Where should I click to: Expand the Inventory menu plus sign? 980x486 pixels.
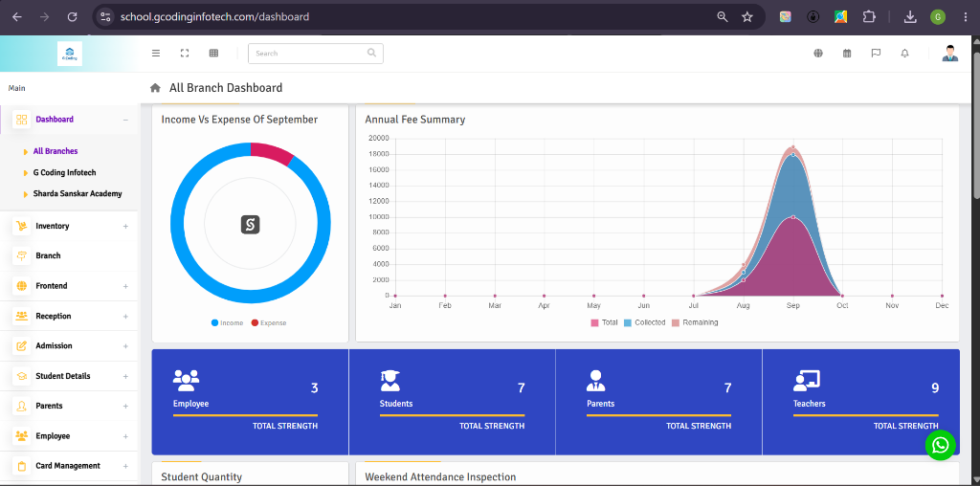(x=125, y=226)
